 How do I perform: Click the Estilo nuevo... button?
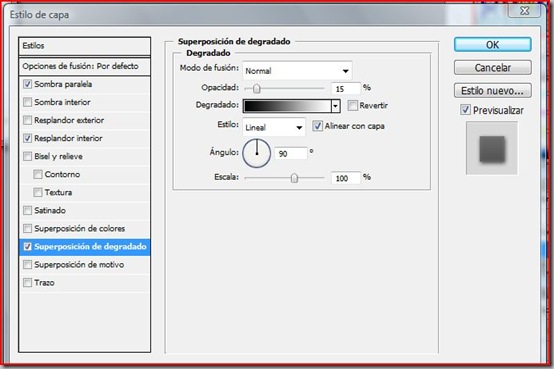493,91
